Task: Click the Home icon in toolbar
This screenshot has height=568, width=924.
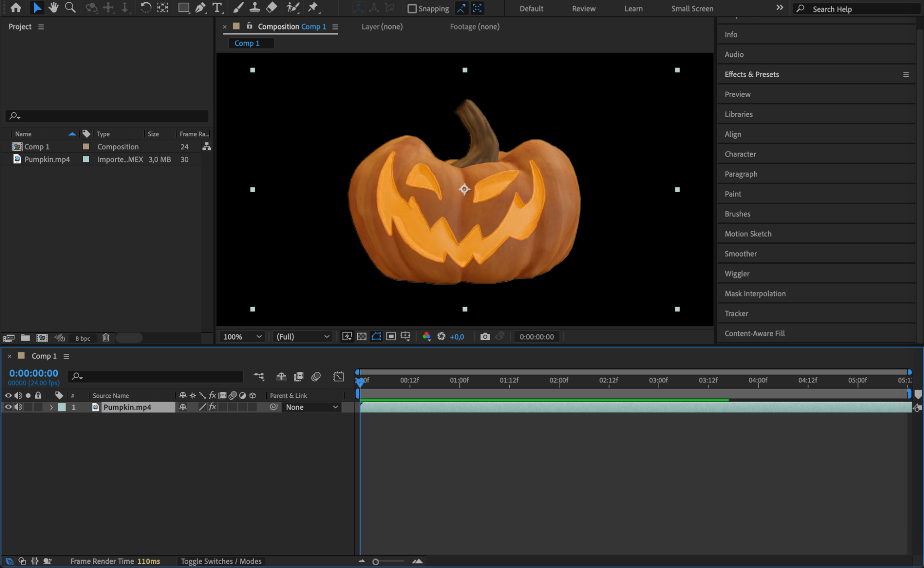Action: pos(16,7)
